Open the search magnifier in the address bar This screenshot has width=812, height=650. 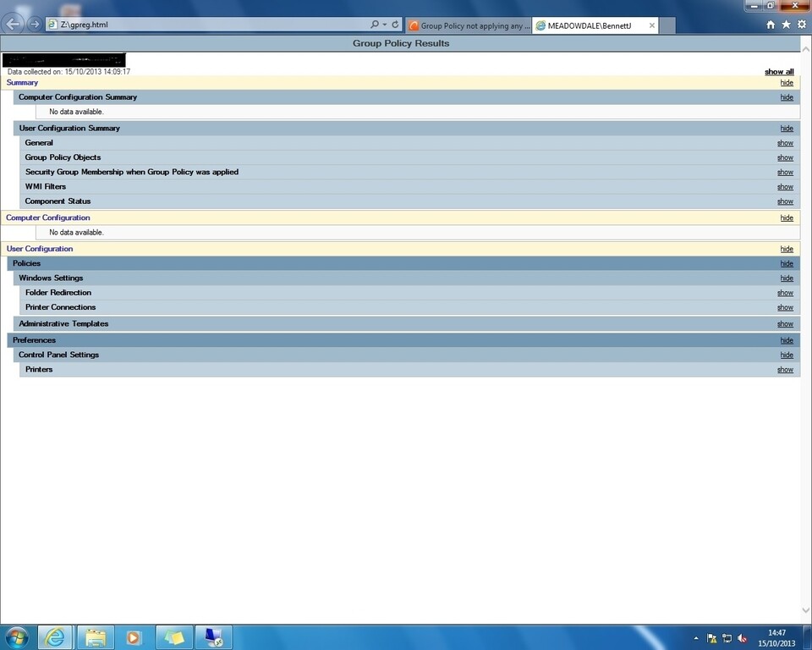coord(372,24)
